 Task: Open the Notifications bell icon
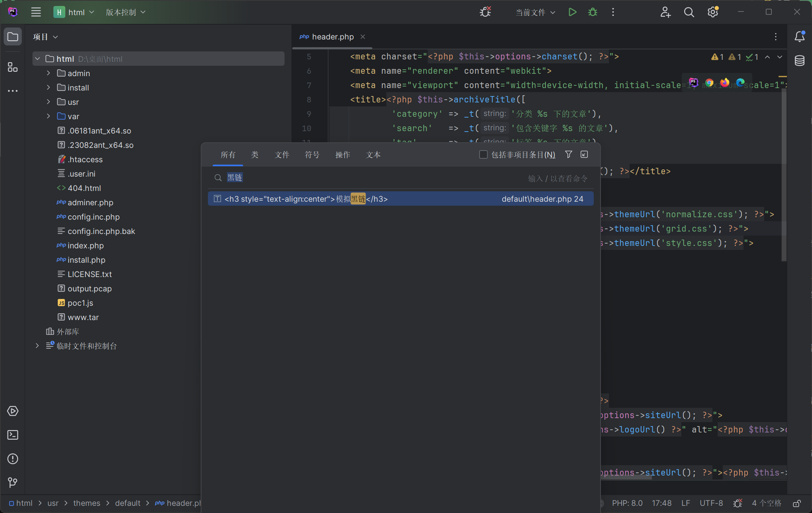coord(799,37)
